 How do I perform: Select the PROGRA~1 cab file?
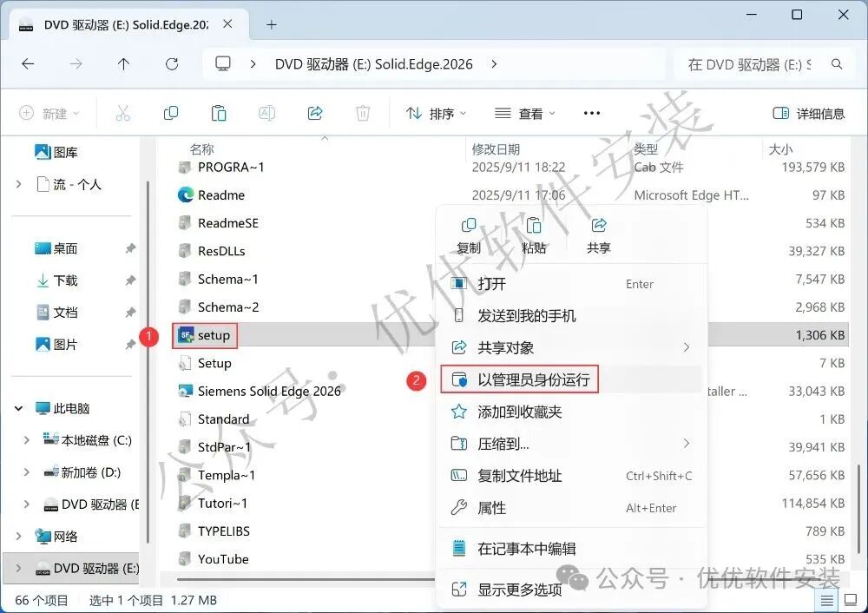click(231, 167)
